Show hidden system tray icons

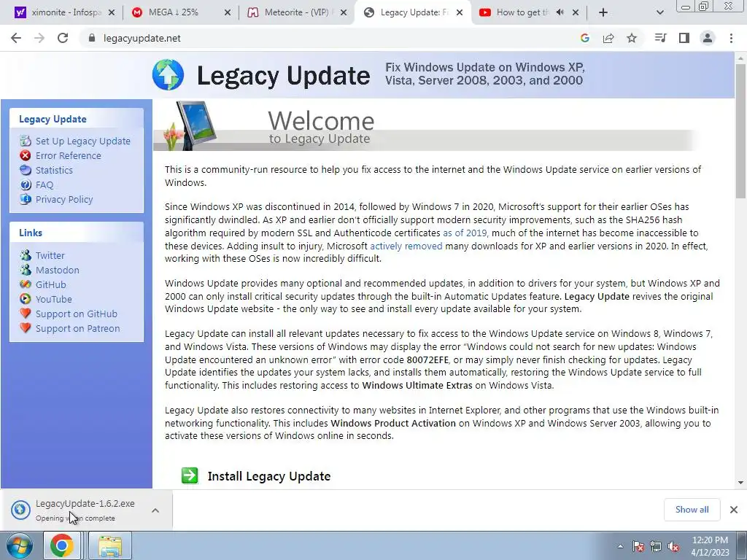click(x=620, y=547)
